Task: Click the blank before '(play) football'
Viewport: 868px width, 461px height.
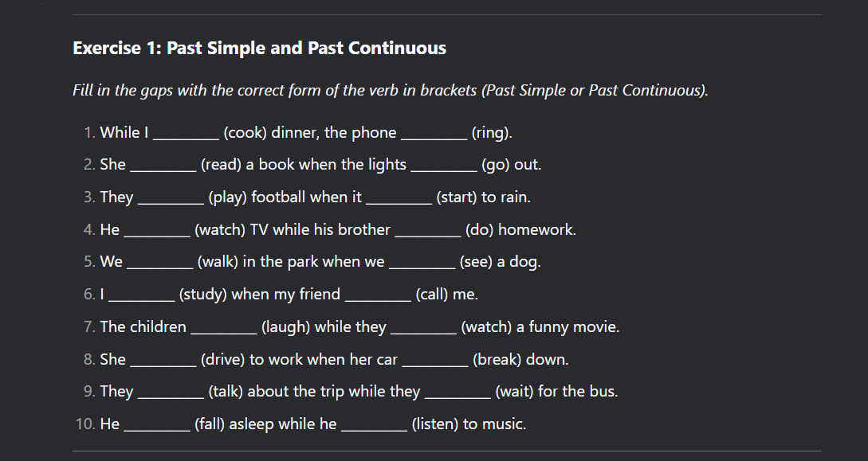Action: pos(171,198)
